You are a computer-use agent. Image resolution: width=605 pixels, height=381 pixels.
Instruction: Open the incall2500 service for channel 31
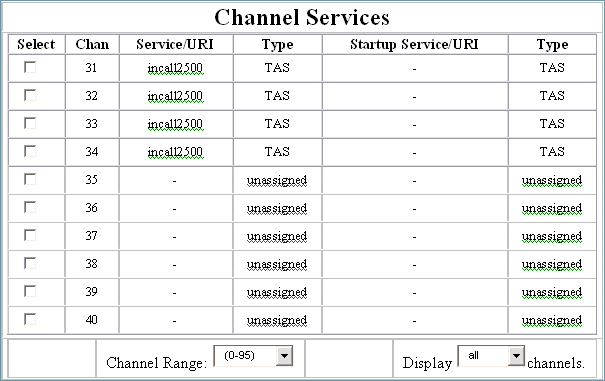point(175,68)
